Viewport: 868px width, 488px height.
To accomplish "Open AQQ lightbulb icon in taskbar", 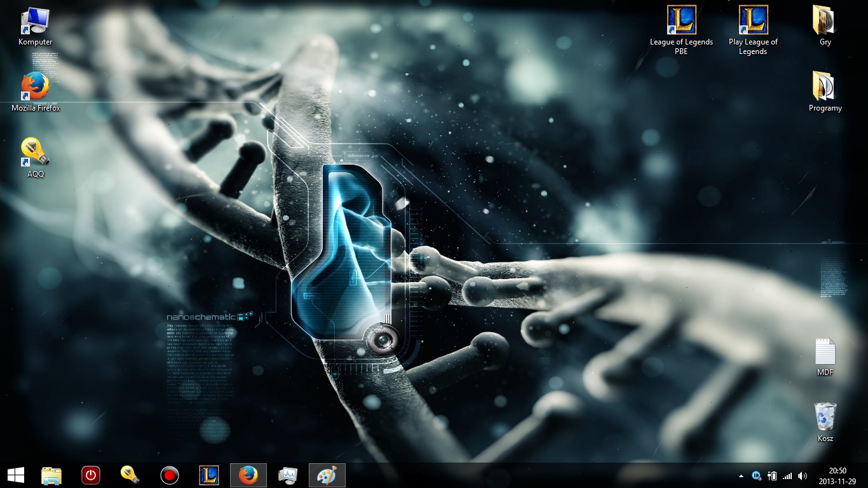I will point(130,475).
